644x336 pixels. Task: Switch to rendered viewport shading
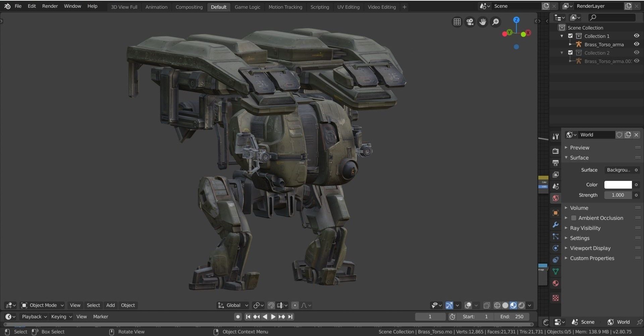(x=521, y=305)
